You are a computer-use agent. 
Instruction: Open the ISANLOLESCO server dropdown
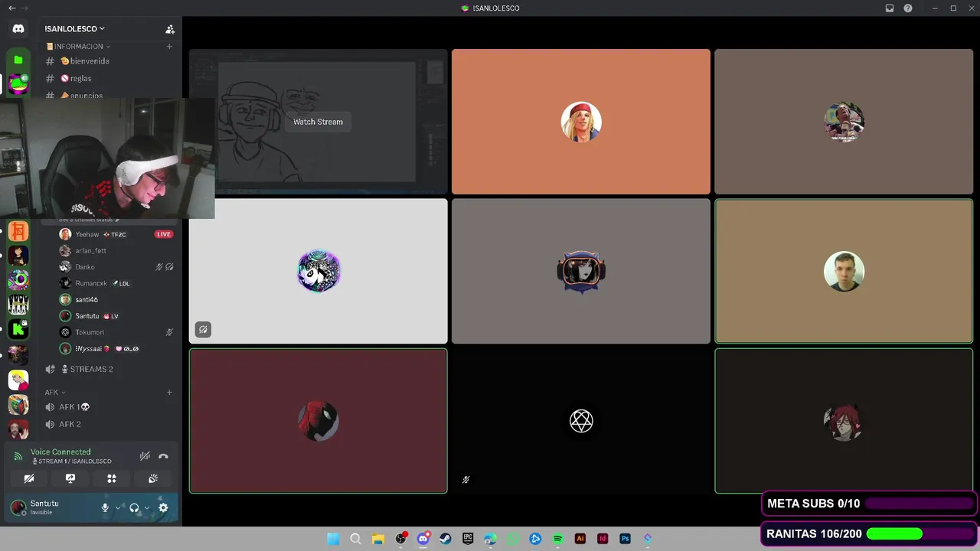tap(75, 29)
